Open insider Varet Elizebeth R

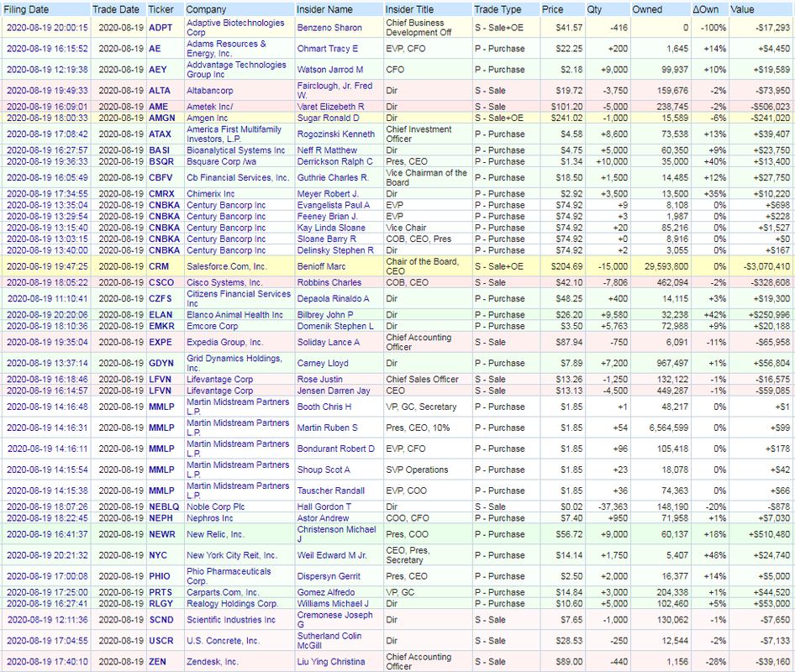coord(330,107)
